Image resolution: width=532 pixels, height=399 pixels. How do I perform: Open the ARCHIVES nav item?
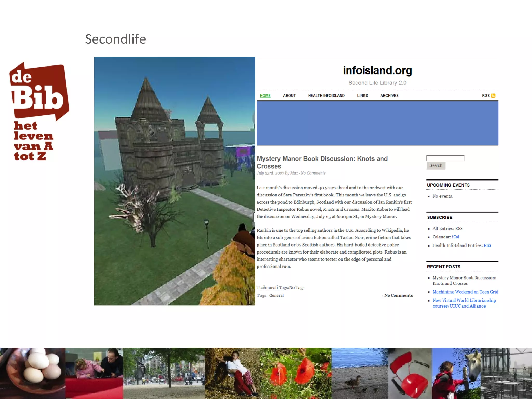coord(389,96)
